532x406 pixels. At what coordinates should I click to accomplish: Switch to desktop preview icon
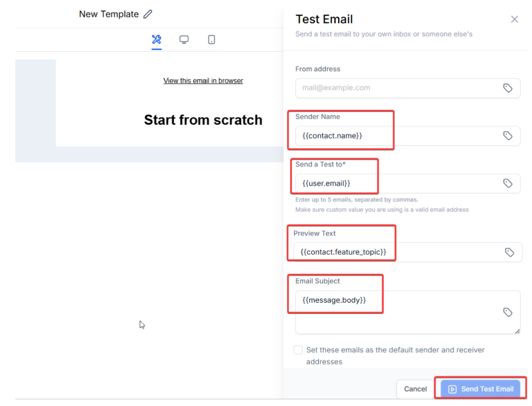point(184,40)
